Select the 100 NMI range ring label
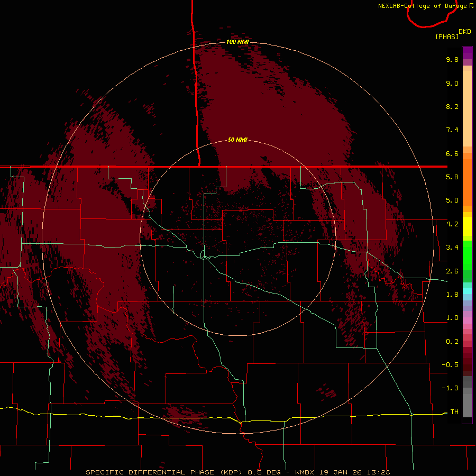476x476 pixels. (237, 42)
